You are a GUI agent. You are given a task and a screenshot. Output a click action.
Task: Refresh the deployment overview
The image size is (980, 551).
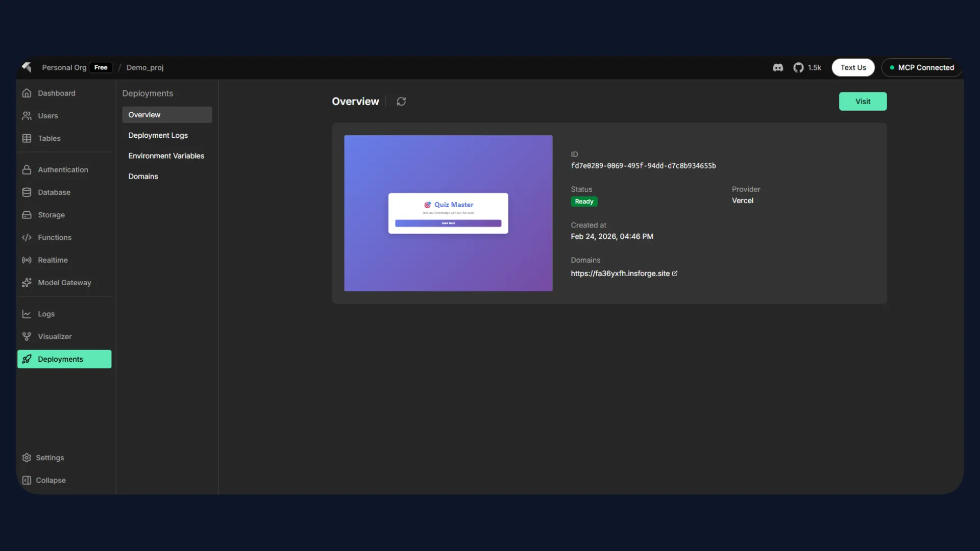pyautogui.click(x=401, y=101)
